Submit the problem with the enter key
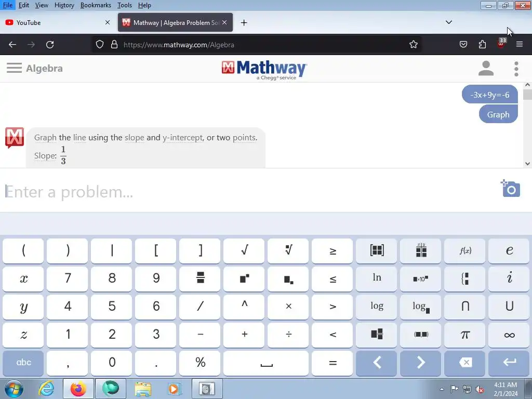The height and width of the screenshot is (399, 532). click(509, 363)
